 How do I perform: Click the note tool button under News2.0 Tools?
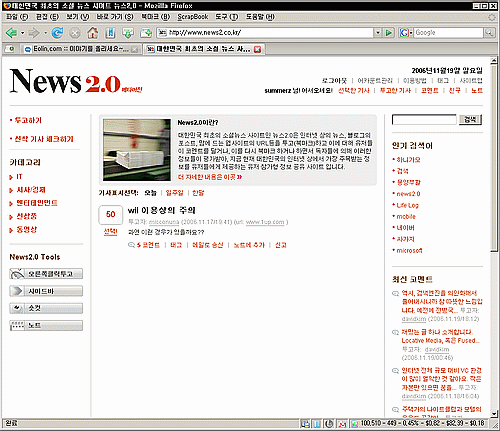[x=46, y=325]
